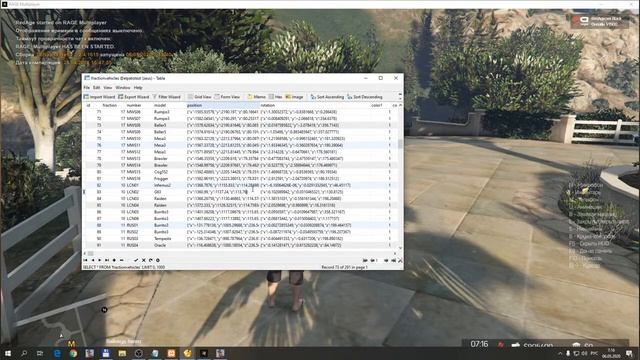640x360 pixels.
Task: Click the position column header
Action: point(222,105)
